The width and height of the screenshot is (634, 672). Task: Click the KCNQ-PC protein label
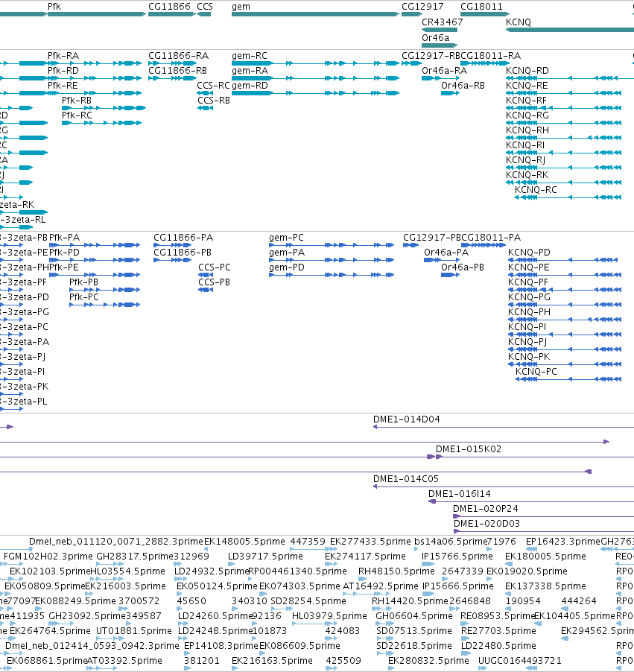click(536, 372)
